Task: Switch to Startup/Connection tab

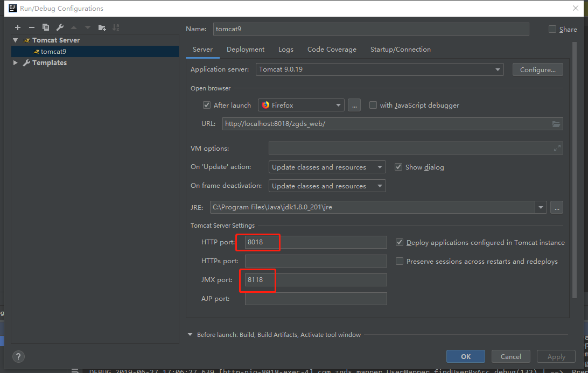Action: point(401,50)
